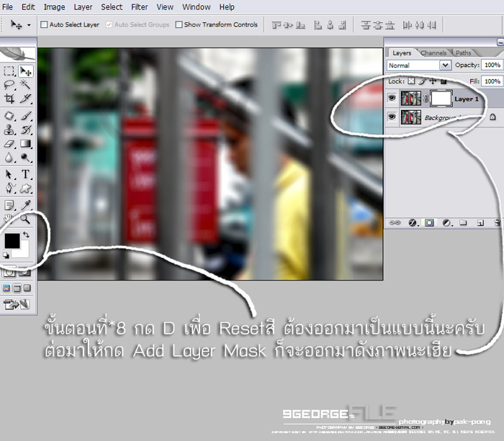Enable Show Transform Controls checkbox
504x441 pixels.
click(179, 24)
